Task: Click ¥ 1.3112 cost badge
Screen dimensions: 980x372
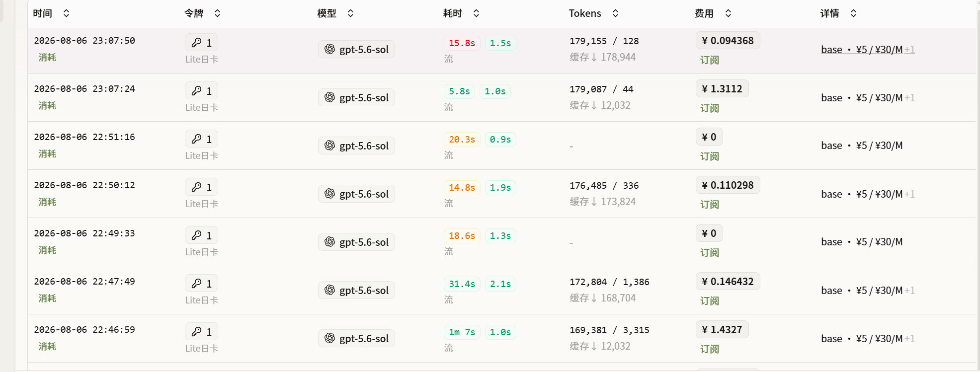Action: [722, 89]
